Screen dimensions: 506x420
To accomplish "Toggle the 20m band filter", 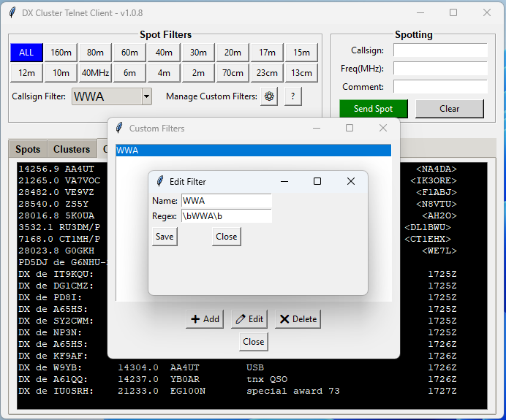I will [233, 53].
